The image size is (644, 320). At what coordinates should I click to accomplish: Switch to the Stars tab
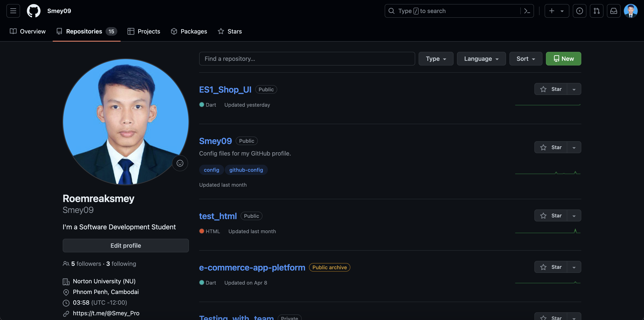[230, 31]
